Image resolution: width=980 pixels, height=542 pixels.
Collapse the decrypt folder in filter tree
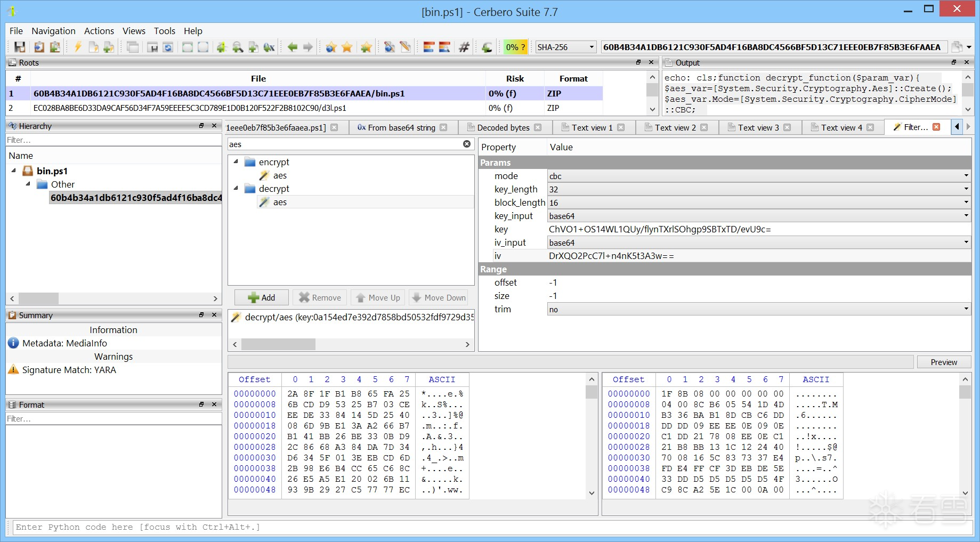click(236, 188)
